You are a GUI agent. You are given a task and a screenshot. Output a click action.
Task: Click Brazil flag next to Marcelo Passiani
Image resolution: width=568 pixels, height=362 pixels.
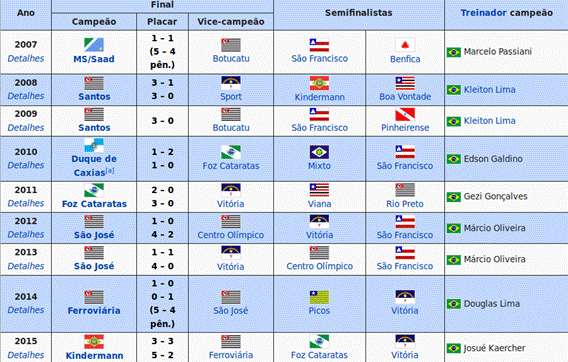coord(454,52)
